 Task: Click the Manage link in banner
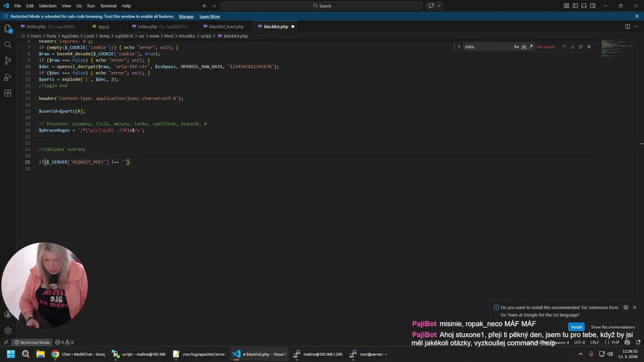click(x=186, y=17)
